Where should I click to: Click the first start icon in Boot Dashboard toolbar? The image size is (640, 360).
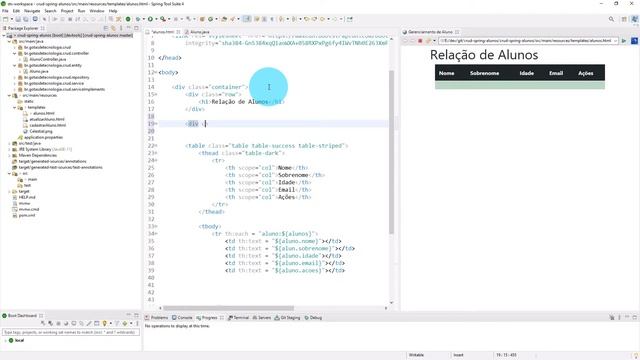pyautogui.click(x=43, y=323)
